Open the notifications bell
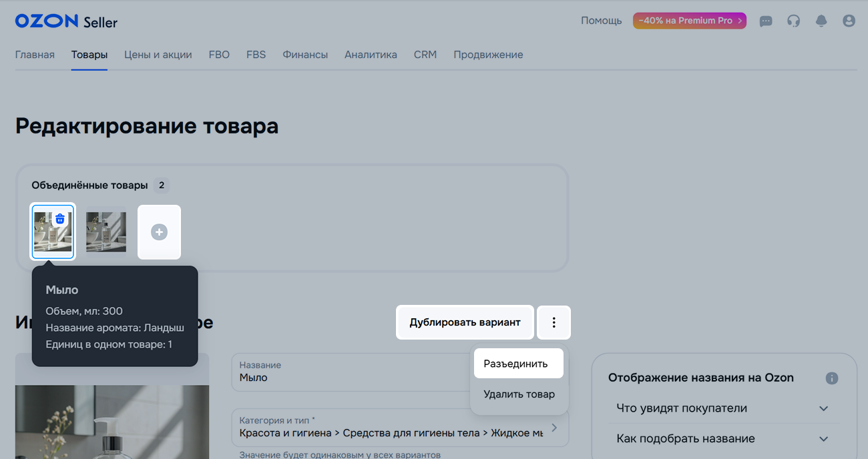The image size is (868, 459). [x=821, y=21]
